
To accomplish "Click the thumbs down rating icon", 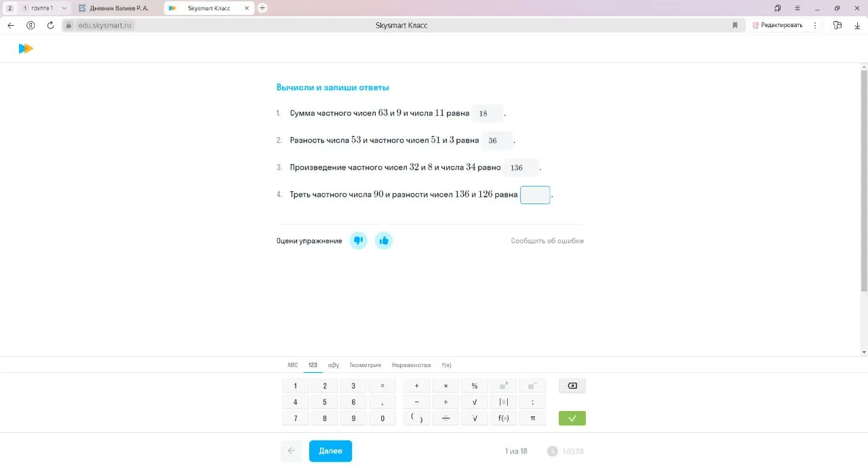I will pyautogui.click(x=358, y=240).
